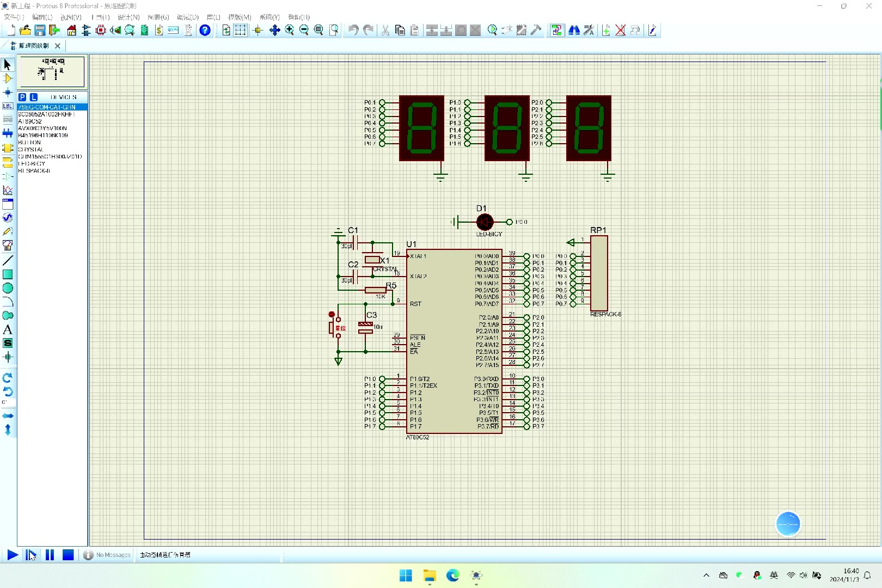Viewport: 882px width, 588px height.
Task: Open the Graph mode tool
Action: pyautogui.click(x=8, y=190)
